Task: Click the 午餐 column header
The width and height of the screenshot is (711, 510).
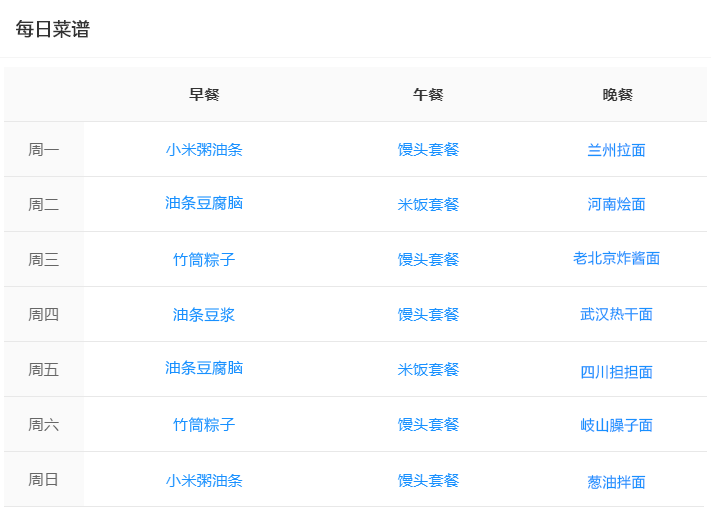Action: pyautogui.click(x=428, y=95)
